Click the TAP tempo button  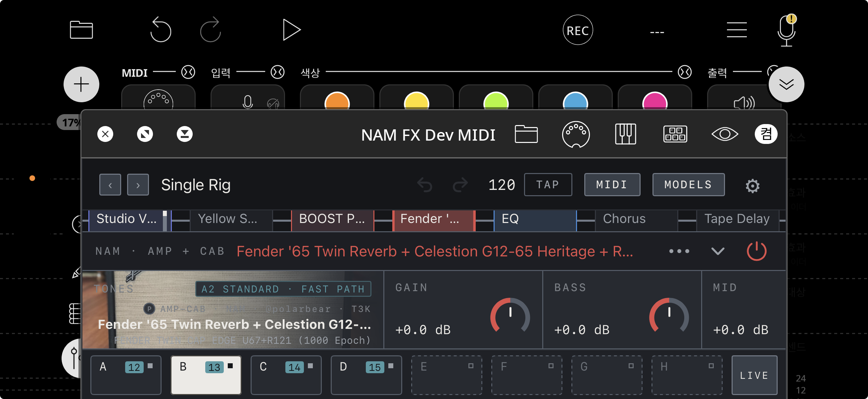point(548,185)
